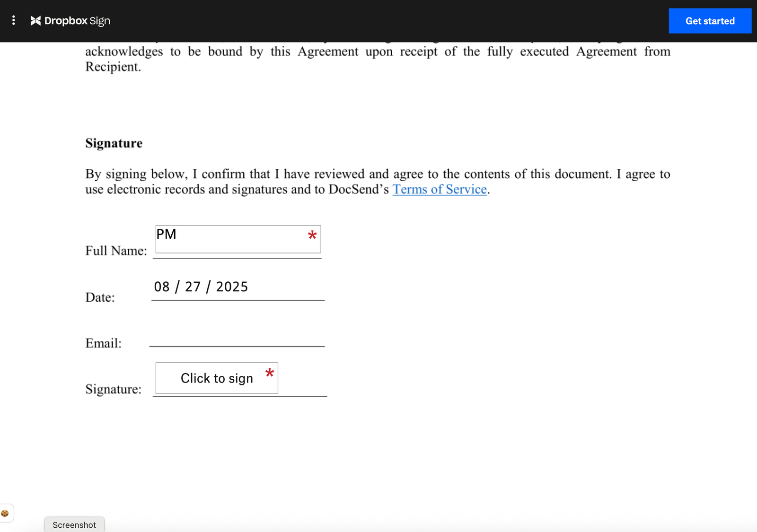The image size is (757, 532).
Task: Click the "Click to sign" signature box
Action: point(216,378)
